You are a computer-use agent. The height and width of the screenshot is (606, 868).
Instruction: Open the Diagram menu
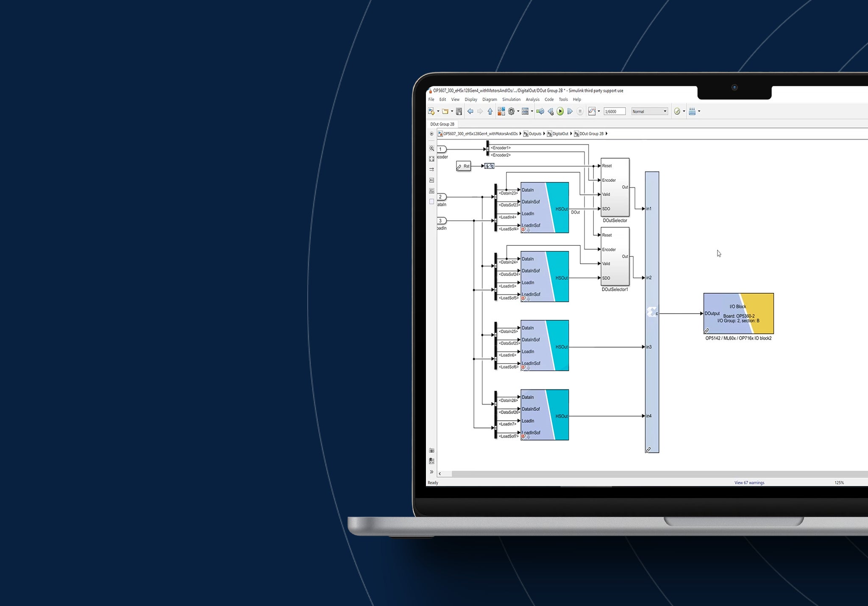[490, 100]
